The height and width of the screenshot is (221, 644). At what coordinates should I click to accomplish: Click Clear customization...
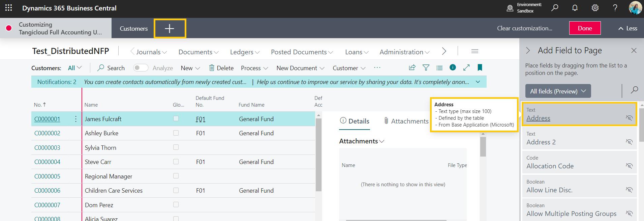click(x=525, y=28)
